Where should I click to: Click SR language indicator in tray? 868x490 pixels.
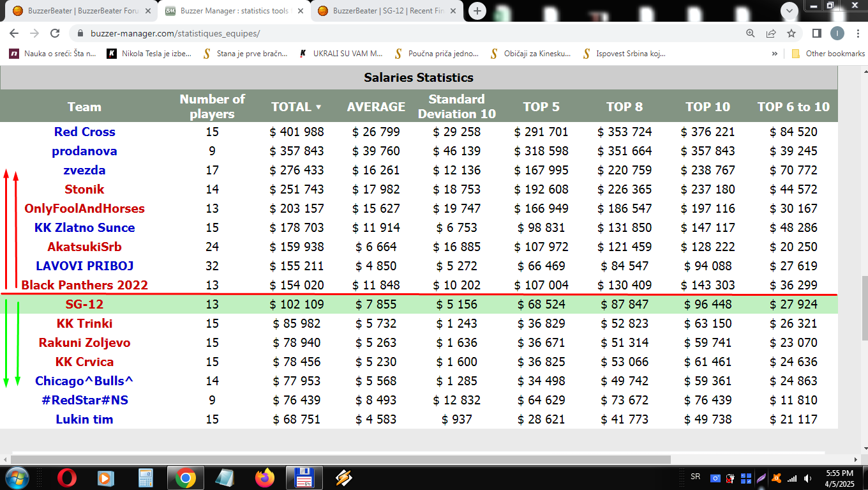click(x=696, y=477)
